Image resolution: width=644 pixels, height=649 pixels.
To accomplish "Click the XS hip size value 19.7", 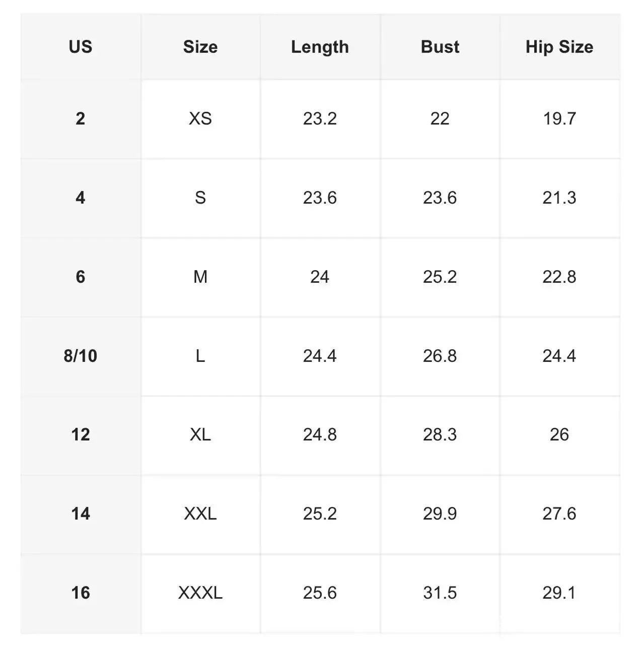I will click(559, 118).
